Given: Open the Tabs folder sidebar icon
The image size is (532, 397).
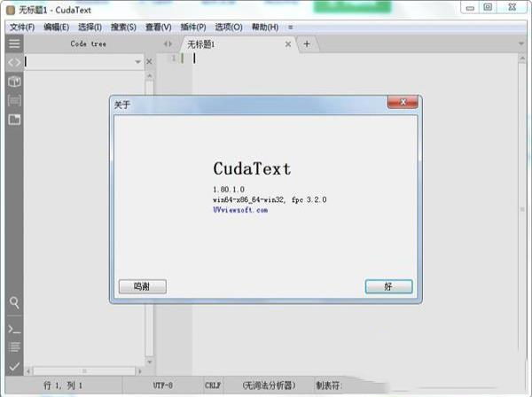Looking at the screenshot, I should 14,120.
